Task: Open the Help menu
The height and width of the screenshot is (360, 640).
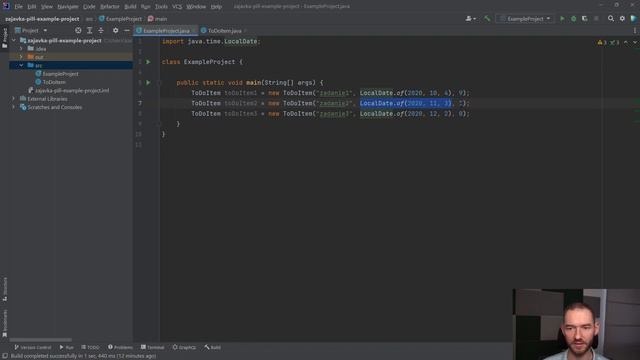Action: pos(216,7)
